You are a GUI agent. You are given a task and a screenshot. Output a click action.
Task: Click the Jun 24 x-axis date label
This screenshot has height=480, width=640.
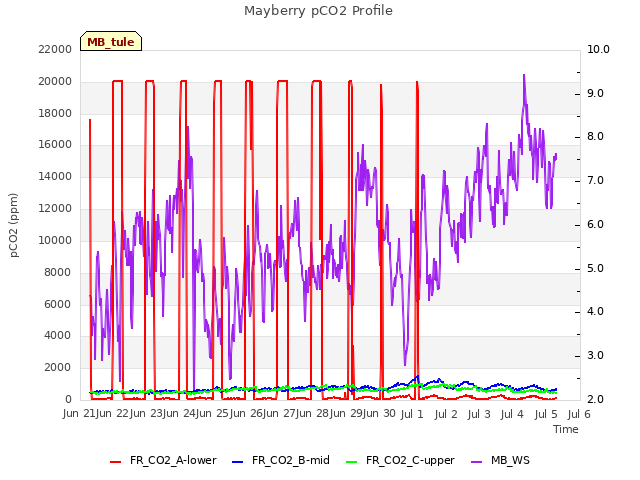coord(179,414)
